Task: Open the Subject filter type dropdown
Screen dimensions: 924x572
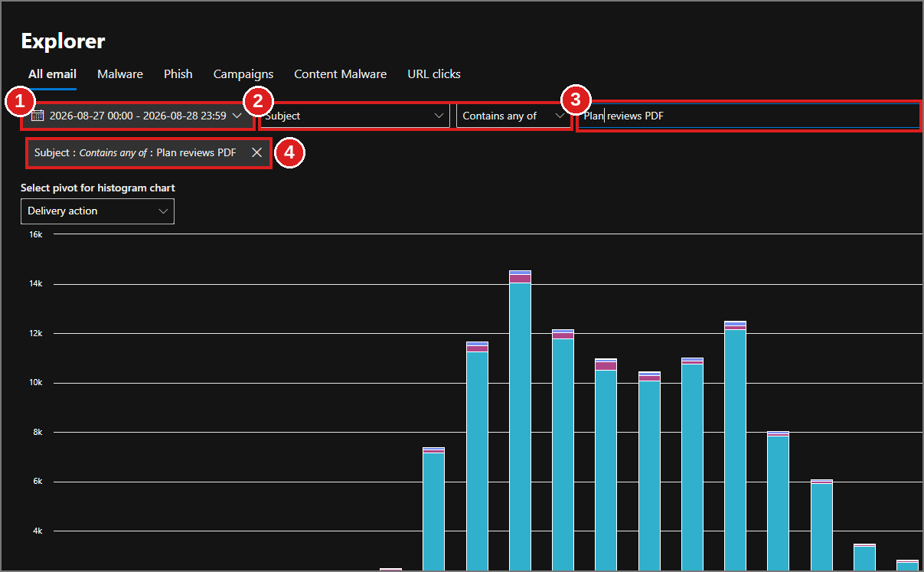Action: (x=354, y=116)
